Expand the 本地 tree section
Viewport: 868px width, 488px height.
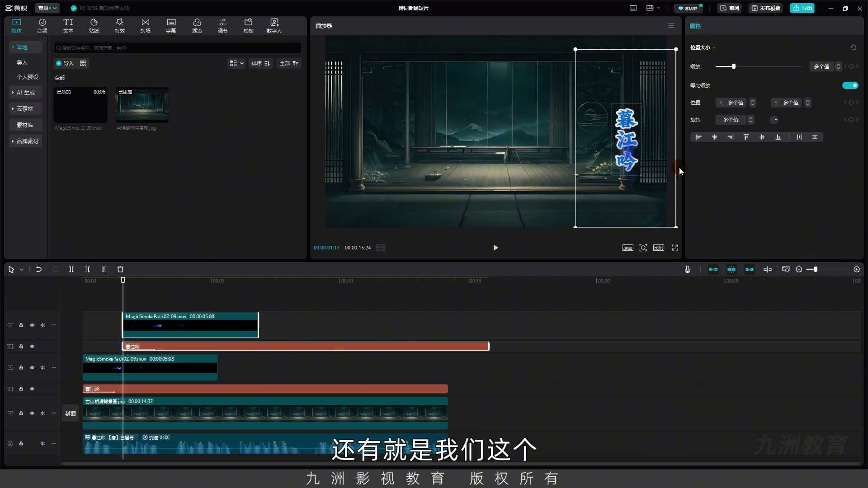13,47
